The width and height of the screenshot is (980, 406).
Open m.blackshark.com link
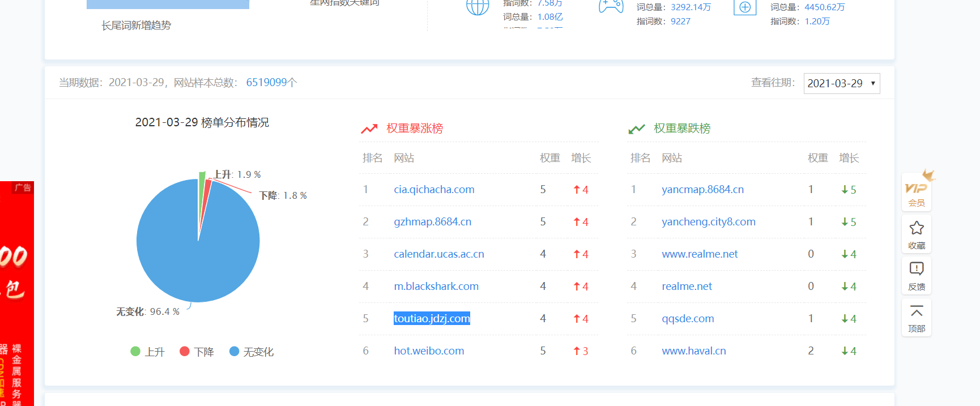(x=436, y=287)
